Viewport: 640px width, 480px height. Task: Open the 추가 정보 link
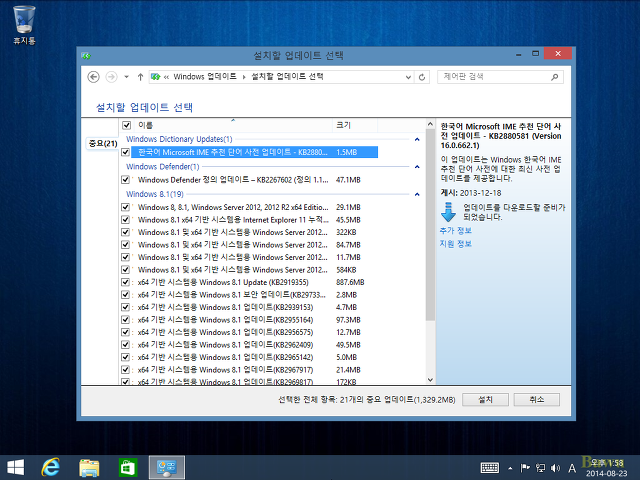click(x=456, y=231)
